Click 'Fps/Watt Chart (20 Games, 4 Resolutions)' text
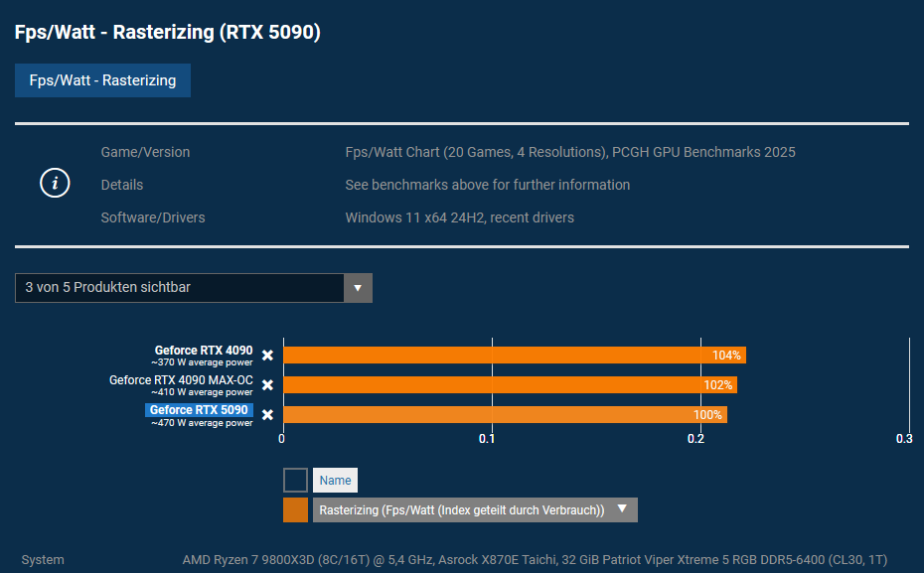 (x=476, y=152)
